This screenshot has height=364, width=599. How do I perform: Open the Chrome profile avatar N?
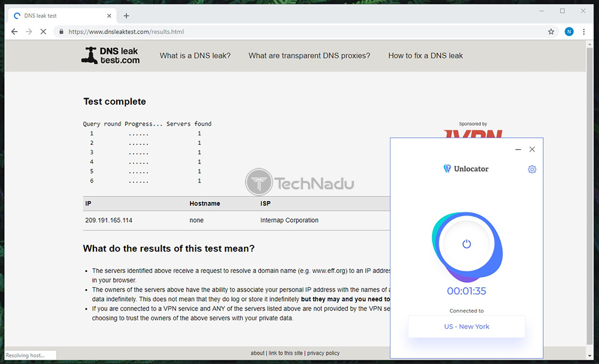tap(569, 32)
